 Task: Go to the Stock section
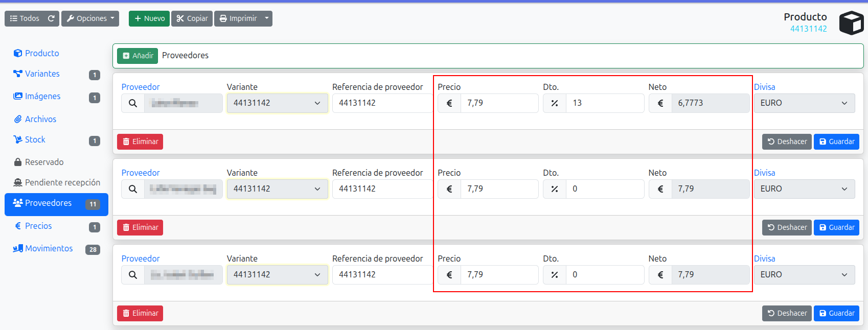pos(35,140)
